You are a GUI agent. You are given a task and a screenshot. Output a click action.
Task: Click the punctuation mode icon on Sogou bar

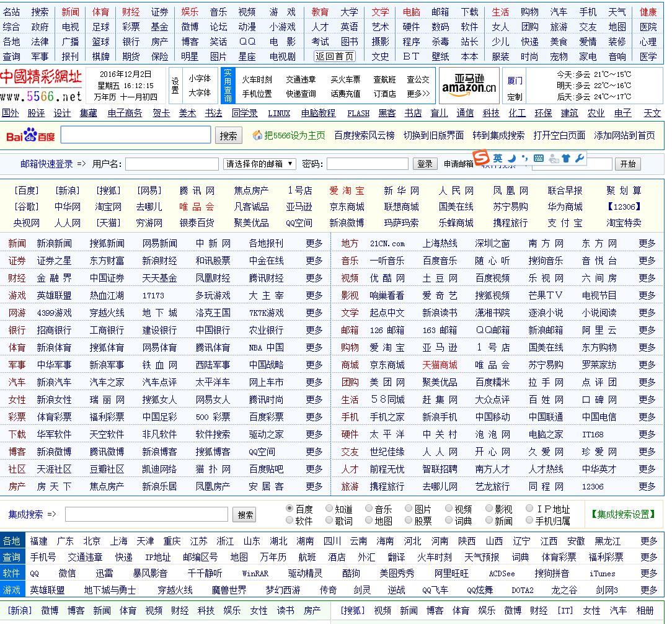point(525,158)
